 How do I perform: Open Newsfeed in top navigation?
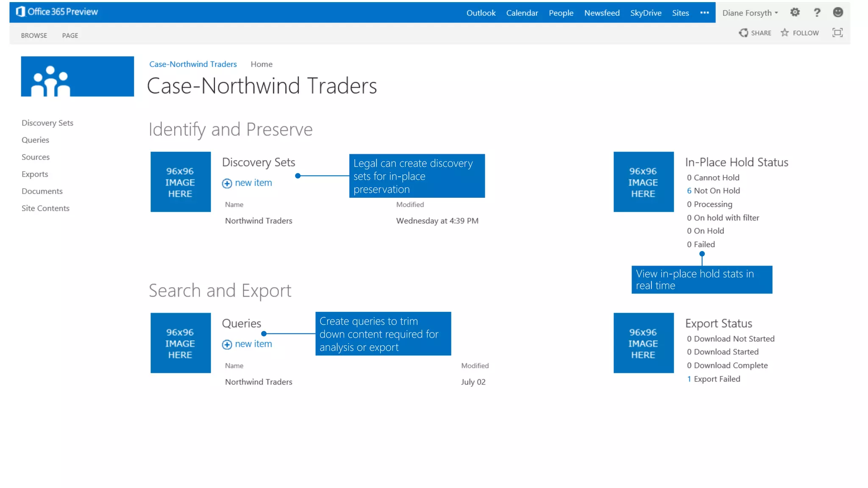click(602, 13)
